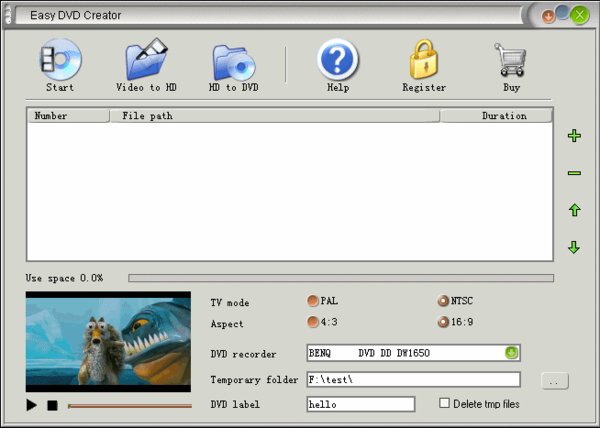
Task: Expand the DVD recorder dropdown list
Action: coord(512,353)
